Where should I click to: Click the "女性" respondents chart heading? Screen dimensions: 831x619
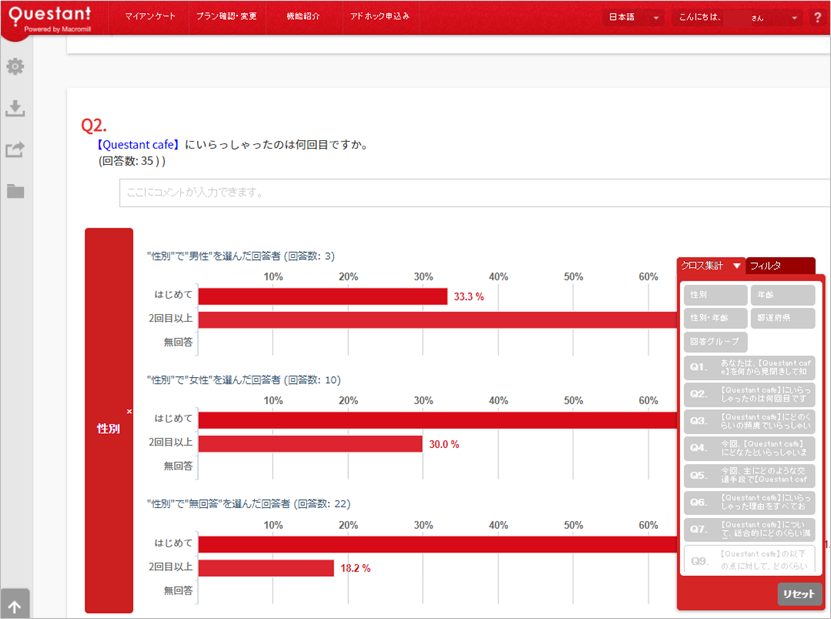click(x=244, y=380)
